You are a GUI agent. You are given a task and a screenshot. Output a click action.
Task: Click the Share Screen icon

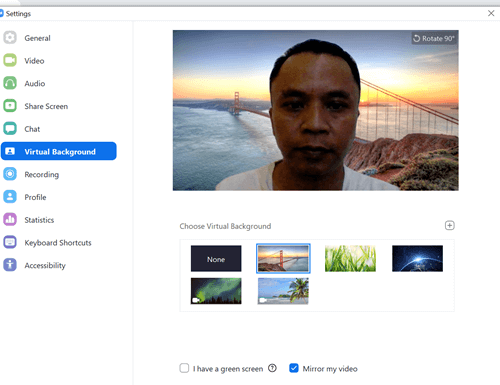[10, 106]
